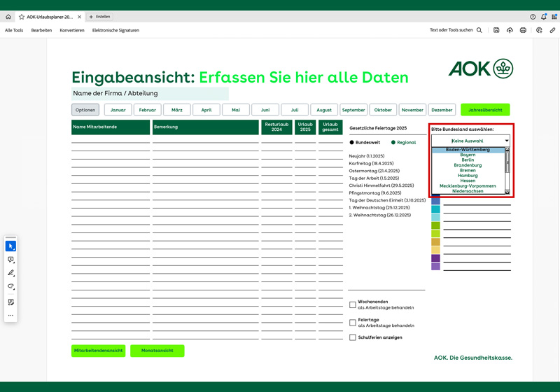The width and height of the screenshot is (560, 392).
Task: Click Name der Firma / Abteilung field
Action: click(150, 94)
